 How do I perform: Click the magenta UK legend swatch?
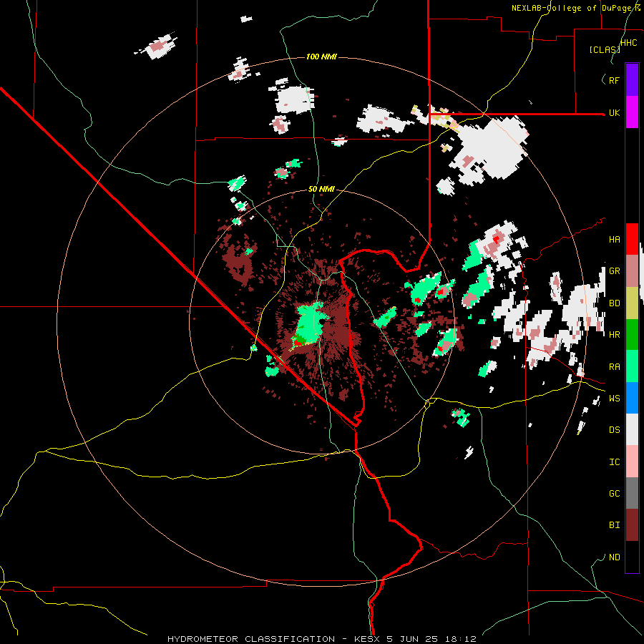tap(632, 112)
